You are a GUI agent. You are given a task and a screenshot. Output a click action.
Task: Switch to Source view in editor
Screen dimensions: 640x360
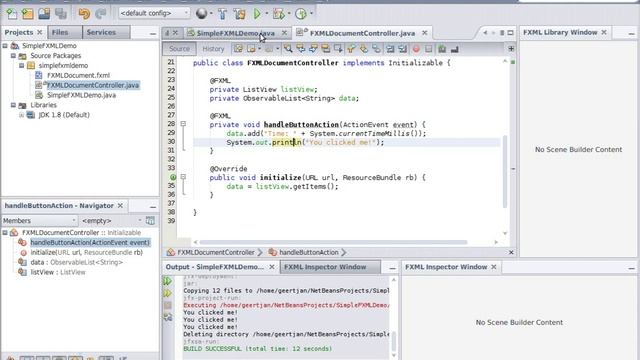coord(179,49)
